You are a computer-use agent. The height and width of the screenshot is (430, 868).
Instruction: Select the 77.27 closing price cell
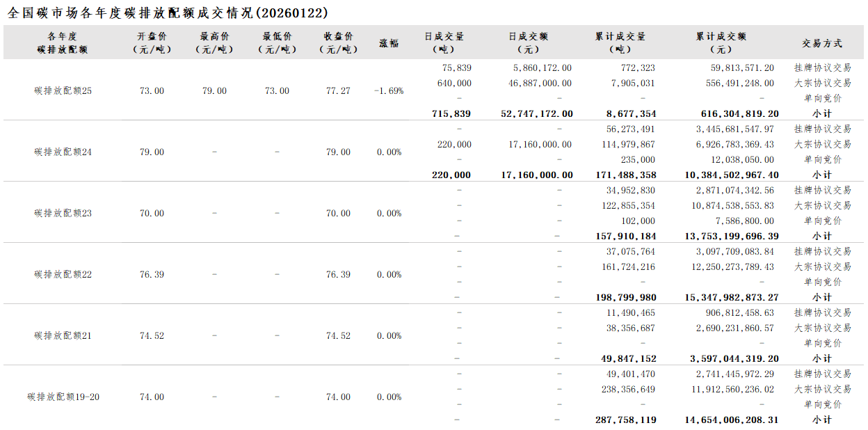point(338,91)
